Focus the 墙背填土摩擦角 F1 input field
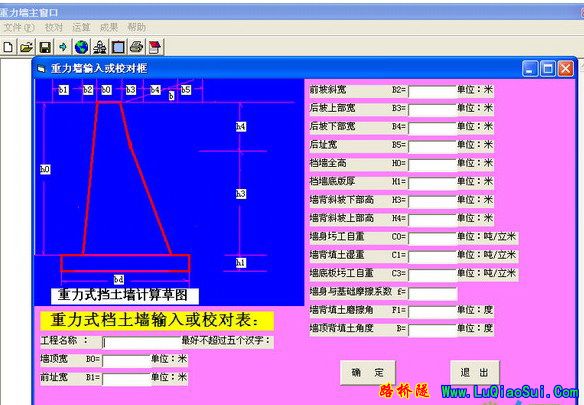Viewport: 584px width, 405px height. [x=433, y=311]
